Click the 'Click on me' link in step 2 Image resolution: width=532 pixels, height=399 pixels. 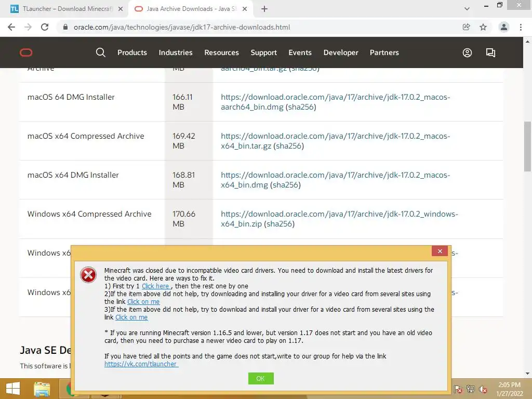pos(143,302)
